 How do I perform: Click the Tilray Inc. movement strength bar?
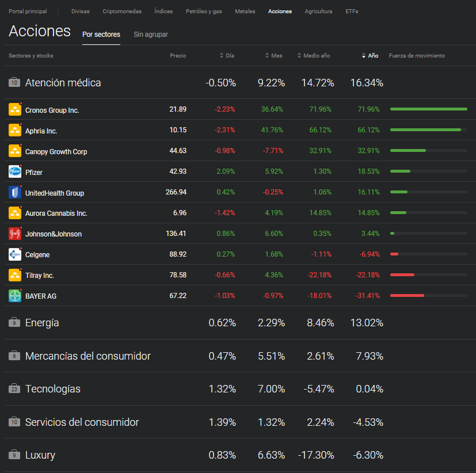[x=429, y=275]
